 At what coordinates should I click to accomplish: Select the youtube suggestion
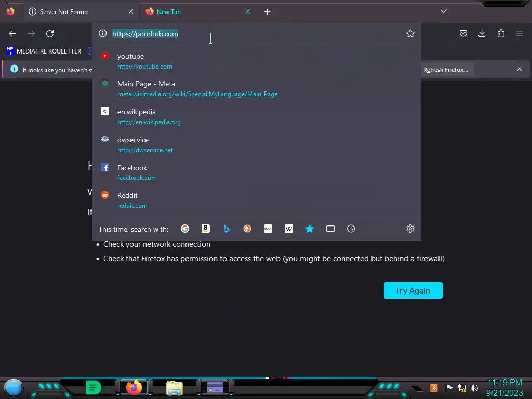tap(257, 61)
